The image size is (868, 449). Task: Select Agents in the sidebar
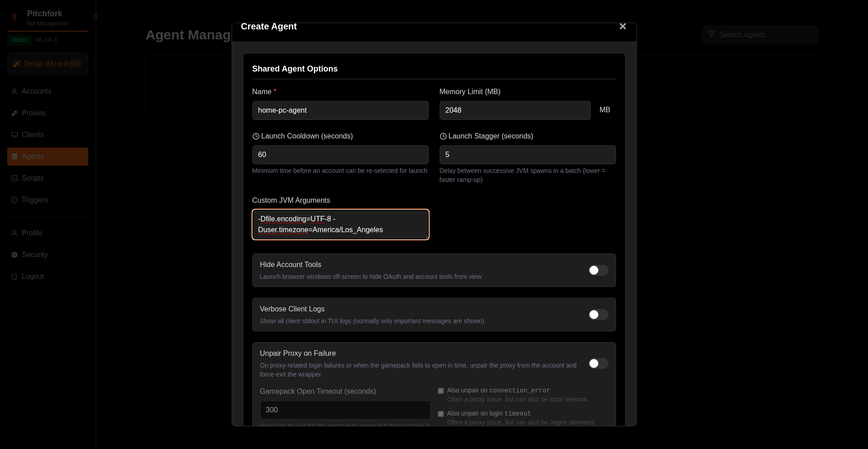point(47,157)
